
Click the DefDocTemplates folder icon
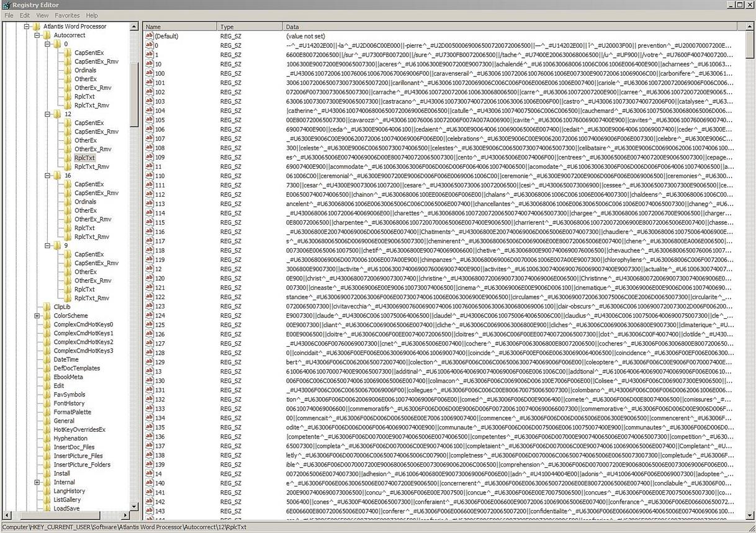pos(47,368)
